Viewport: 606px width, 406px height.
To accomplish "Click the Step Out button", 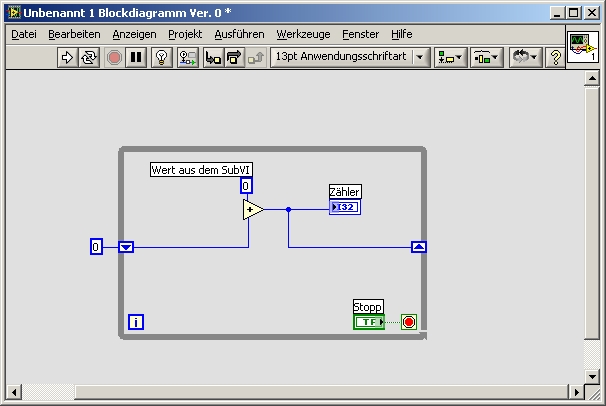I will click(255, 58).
